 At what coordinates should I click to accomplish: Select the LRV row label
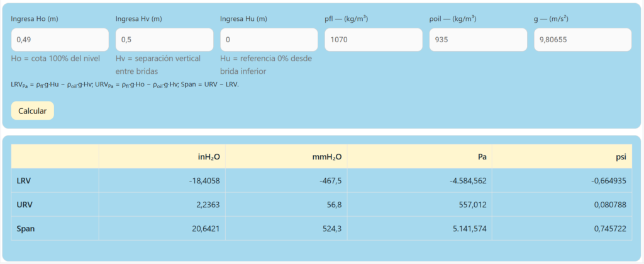click(24, 181)
